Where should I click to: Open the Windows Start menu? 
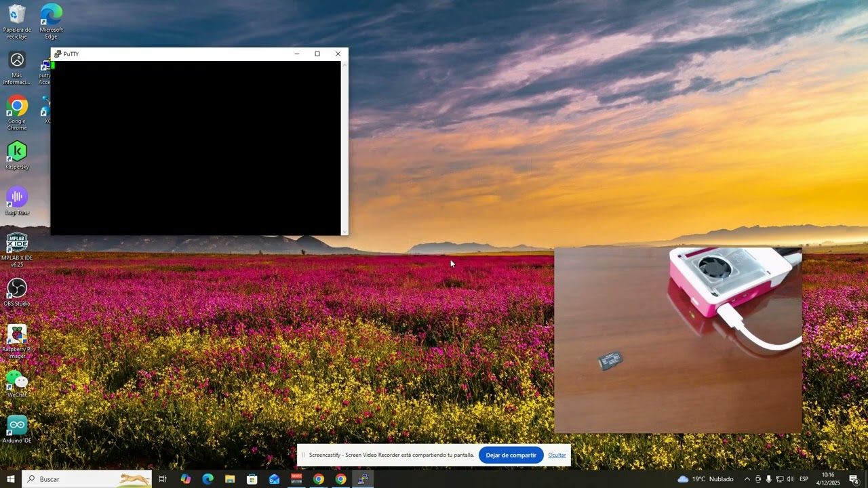coord(11,479)
